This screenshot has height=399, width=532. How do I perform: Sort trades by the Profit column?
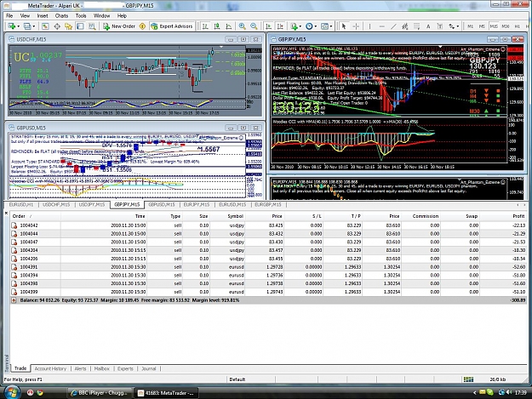(x=518, y=216)
